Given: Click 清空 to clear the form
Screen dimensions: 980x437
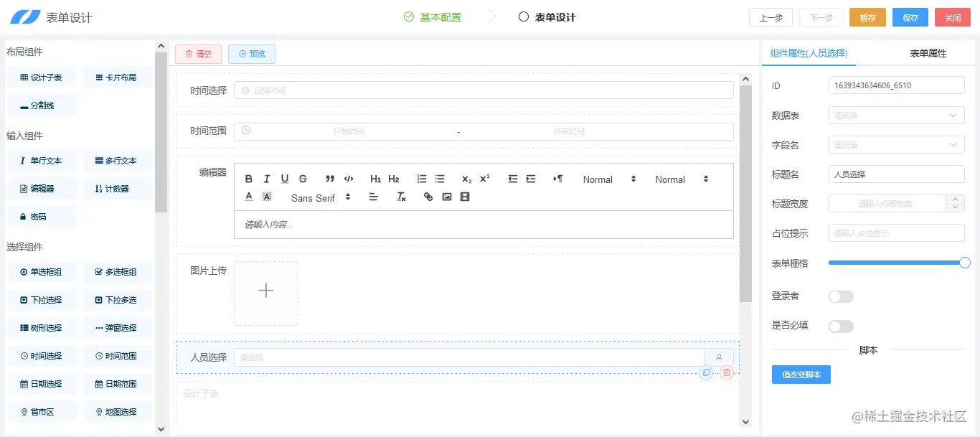Looking at the screenshot, I should (x=198, y=54).
